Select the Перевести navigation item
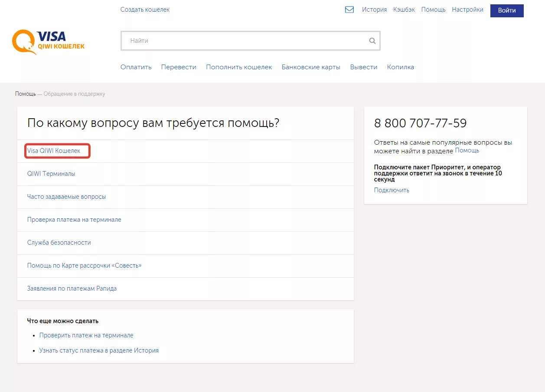Image resolution: width=545 pixels, height=392 pixels. pyautogui.click(x=179, y=67)
